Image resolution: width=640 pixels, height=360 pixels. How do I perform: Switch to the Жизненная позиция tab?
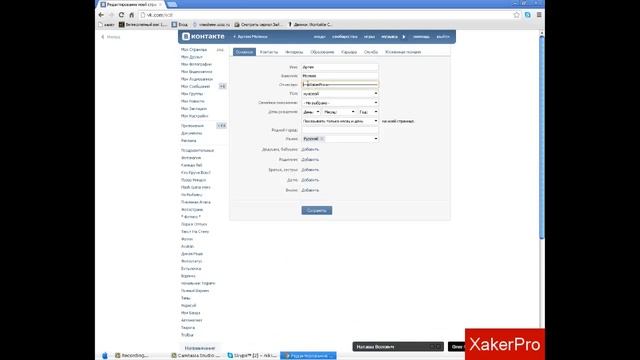point(403,52)
